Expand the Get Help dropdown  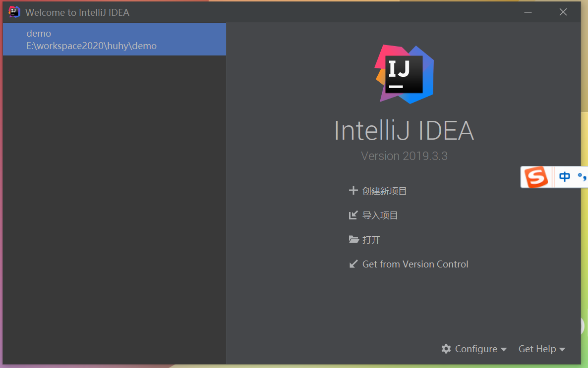tap(542, 349)
